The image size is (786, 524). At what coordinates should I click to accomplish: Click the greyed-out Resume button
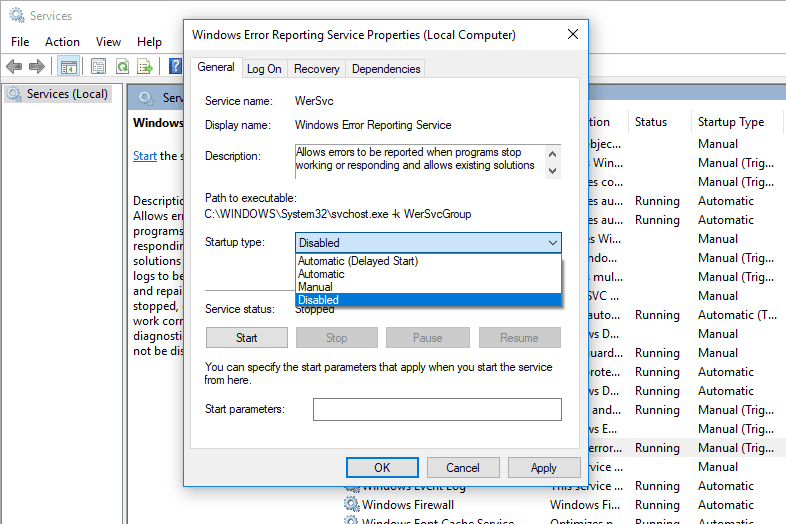[519, 337]
